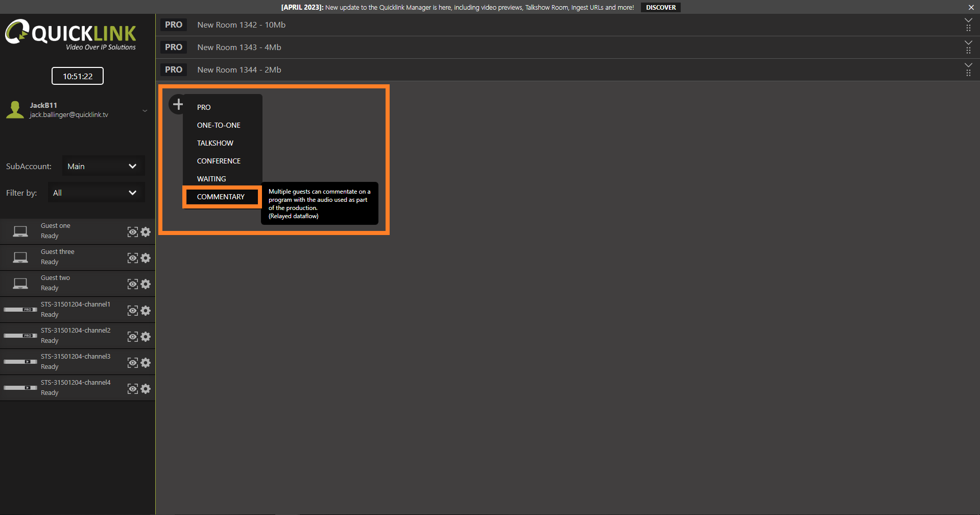Toggle preview eye for Guest three

[133, 258]
